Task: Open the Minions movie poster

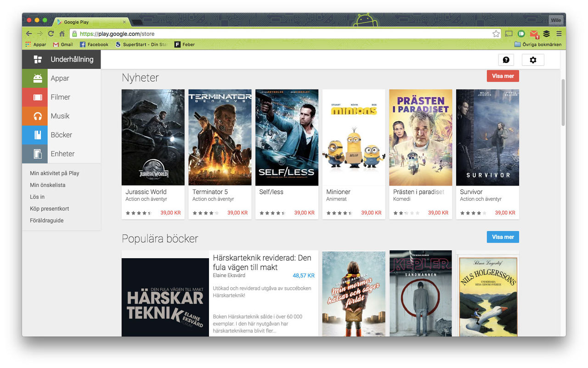Action: (354, 137)
